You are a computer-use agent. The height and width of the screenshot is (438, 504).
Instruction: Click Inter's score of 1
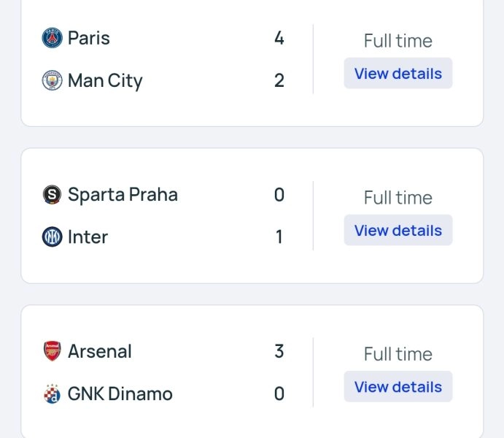pos(279,237)
